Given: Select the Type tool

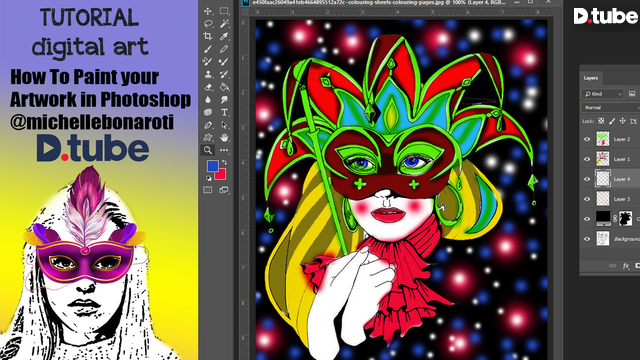Looking at the screenshot, I should 224,112.
